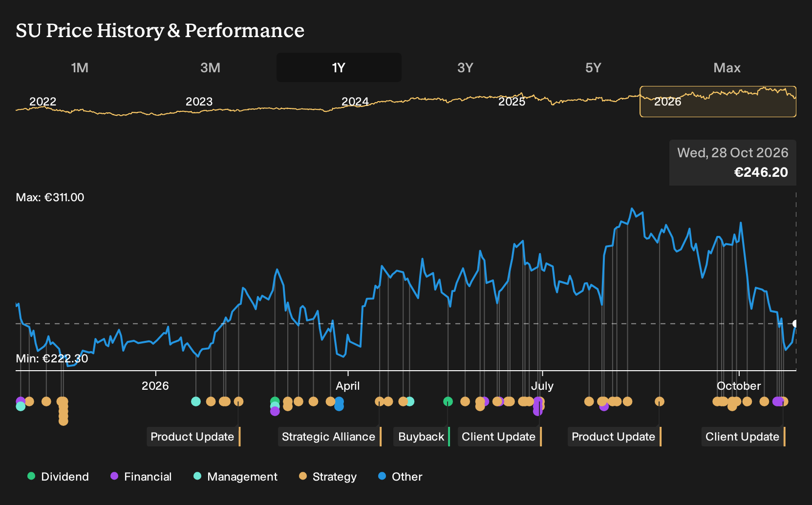The width and height of the screenshot is (812, 505).
Task: Open the Product Update label below July–October span
Action: point(615,437)
